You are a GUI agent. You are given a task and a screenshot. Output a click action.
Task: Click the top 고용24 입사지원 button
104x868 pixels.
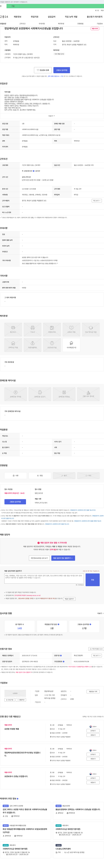click(x=62, y=70)
